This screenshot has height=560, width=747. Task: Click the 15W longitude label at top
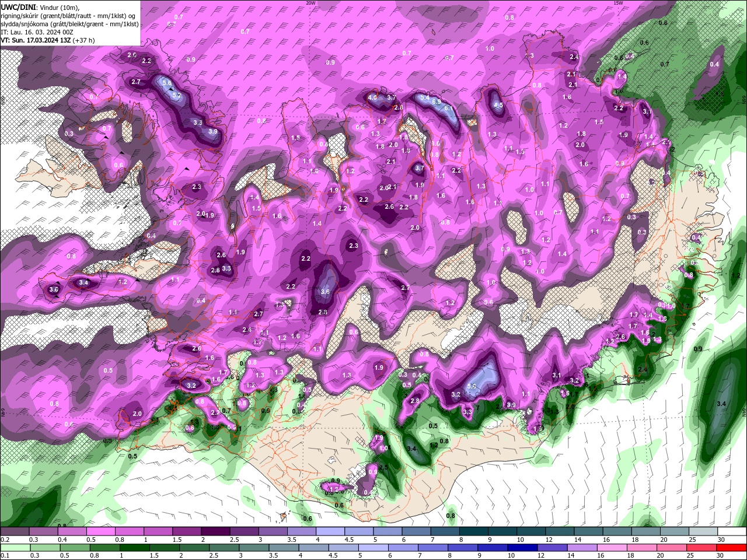click(x=618, y=3)
